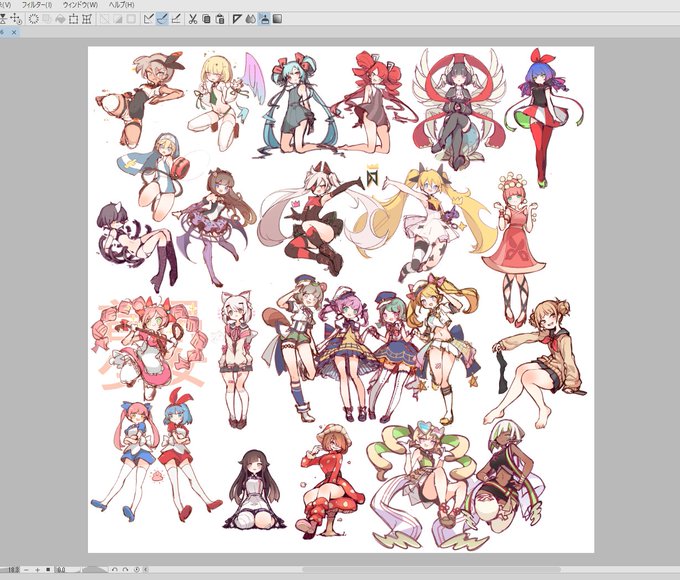Open the ウィンドウ(W) menu
The width and height of the screenshot is (680, 580).
click(x=80, y=5)
